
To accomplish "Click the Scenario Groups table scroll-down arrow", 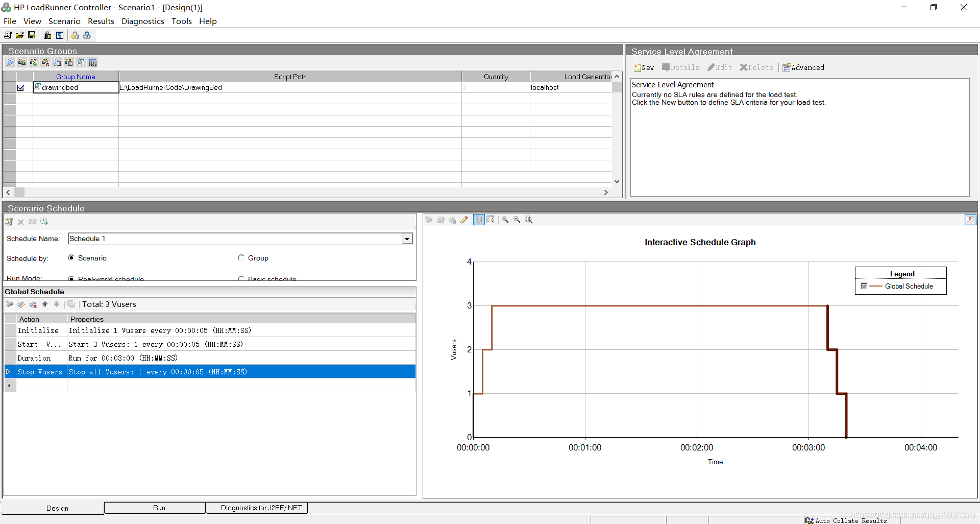I will [617, 181].
